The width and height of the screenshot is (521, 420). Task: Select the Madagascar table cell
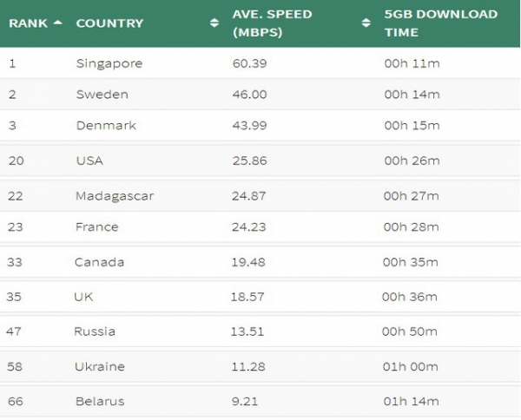click(x=115, y=196)
